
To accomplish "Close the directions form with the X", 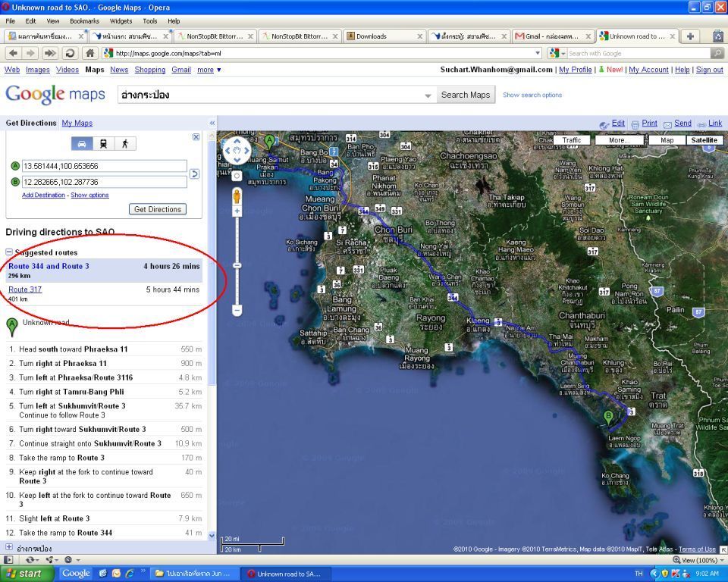I will pyautogui.click(x=196, y=137).
